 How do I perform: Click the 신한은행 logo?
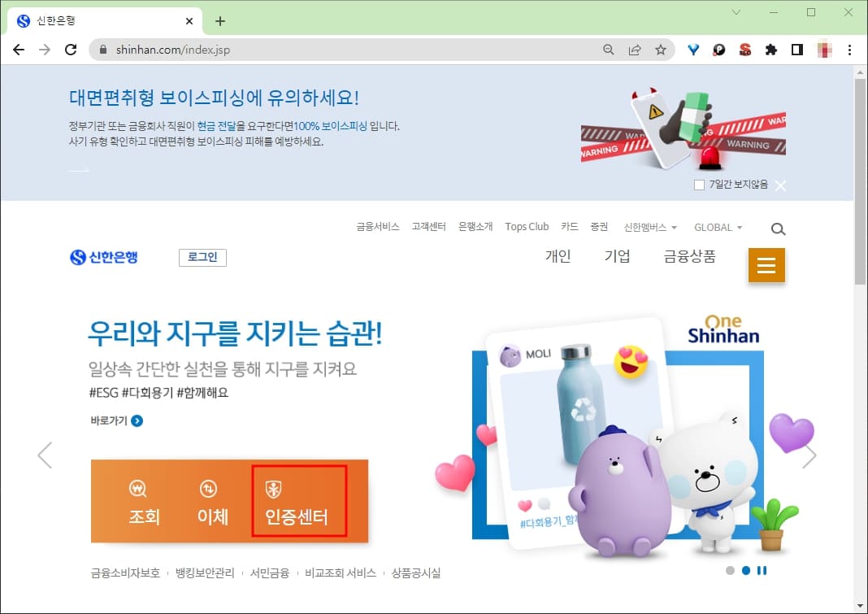[103, 257]
